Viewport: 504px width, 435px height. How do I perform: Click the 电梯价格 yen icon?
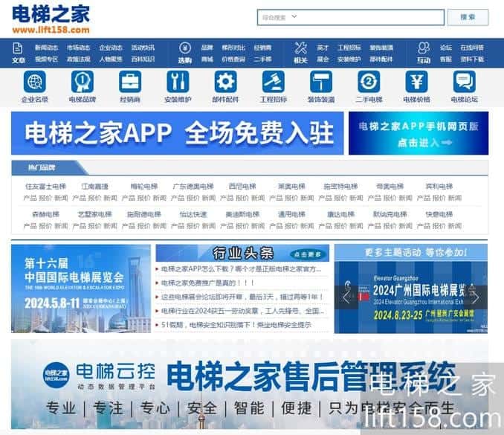click(416, 82)
